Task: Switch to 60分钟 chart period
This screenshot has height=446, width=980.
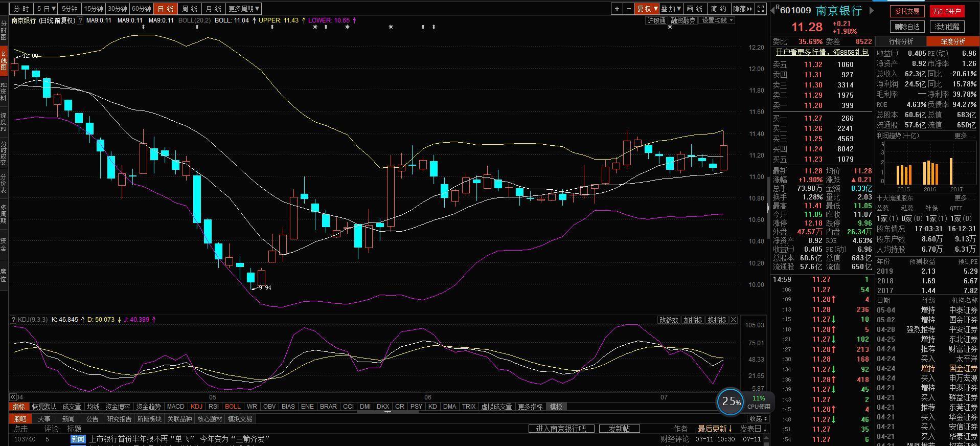Action: 142,9
